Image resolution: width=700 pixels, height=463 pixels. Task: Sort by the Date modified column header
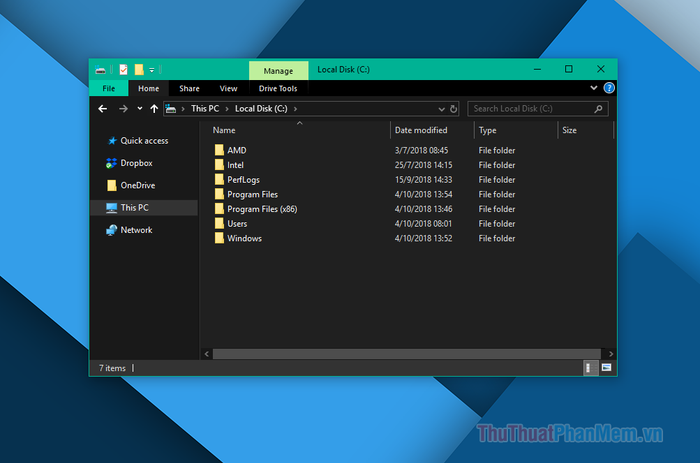(421, 130)
